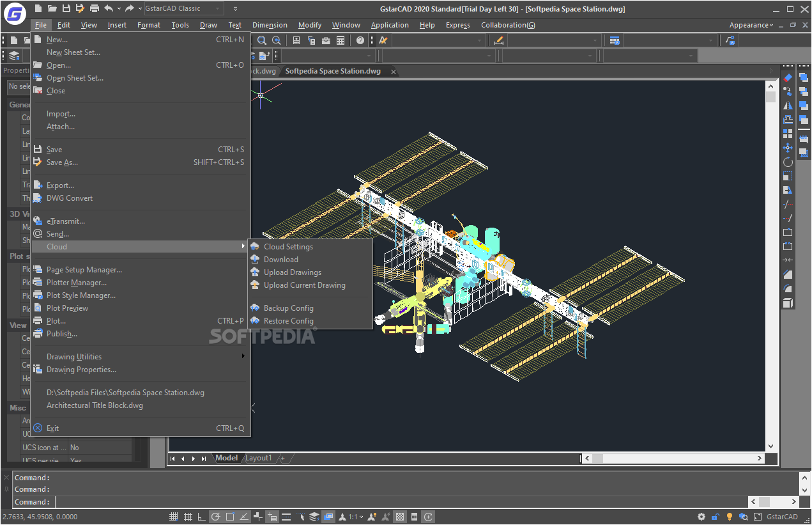Add a new layout with plus tab
This screenshot has height=525, width=812.
[x=283, y=458]
